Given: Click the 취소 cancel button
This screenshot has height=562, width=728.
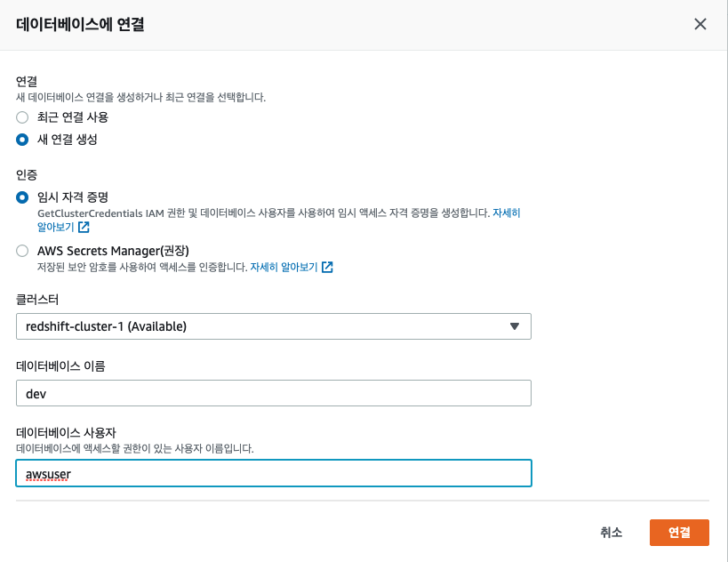Looking at the screenshot, I should tap(611, 533).
